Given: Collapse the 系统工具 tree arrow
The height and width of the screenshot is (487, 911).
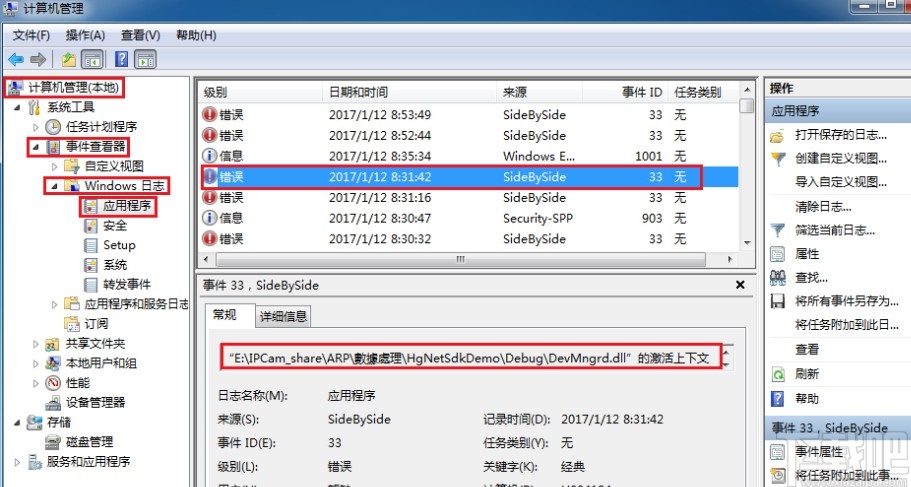Looking at the screenshot, I should tap(17, 107).
